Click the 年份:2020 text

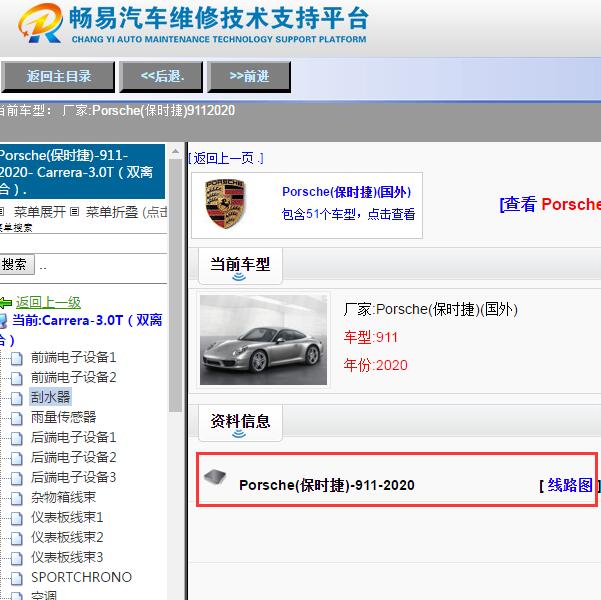[x=376, y=365]
